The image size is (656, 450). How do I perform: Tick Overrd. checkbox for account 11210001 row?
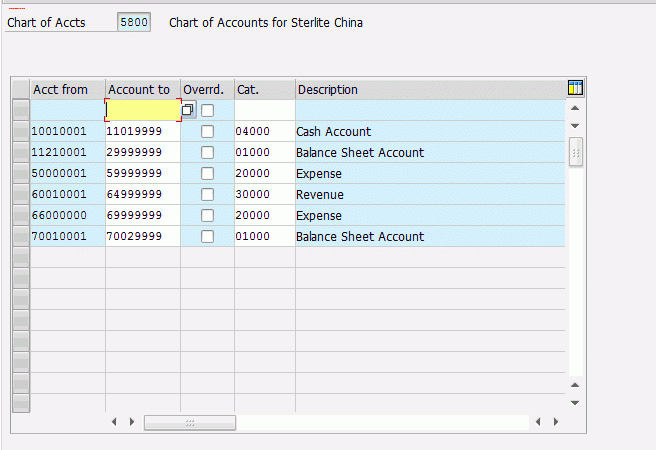[x=208, y=152]
